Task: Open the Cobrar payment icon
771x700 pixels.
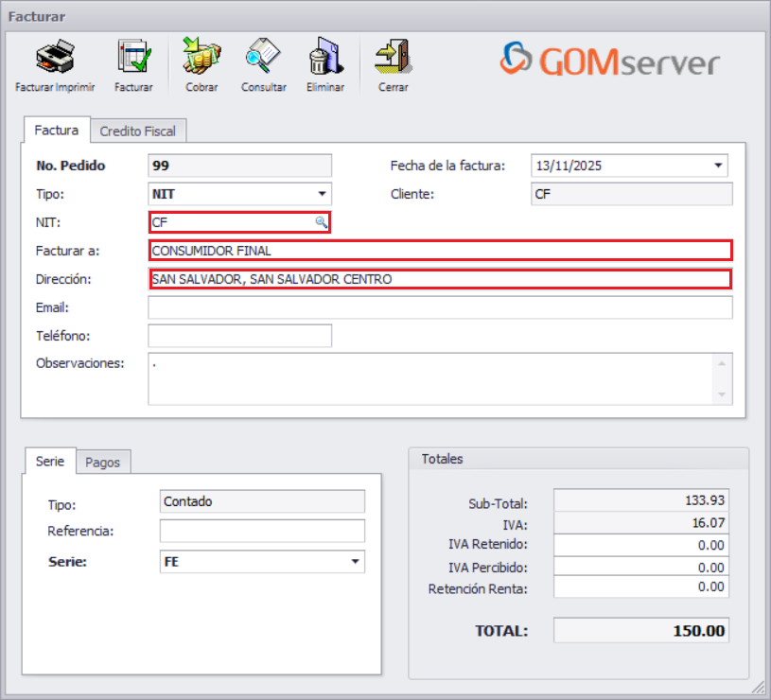Action: tap(202, 57)
